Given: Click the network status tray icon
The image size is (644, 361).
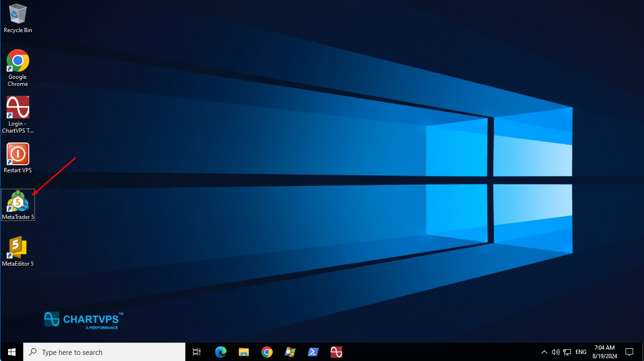Looking at the screenshot, I should [567, 352].
